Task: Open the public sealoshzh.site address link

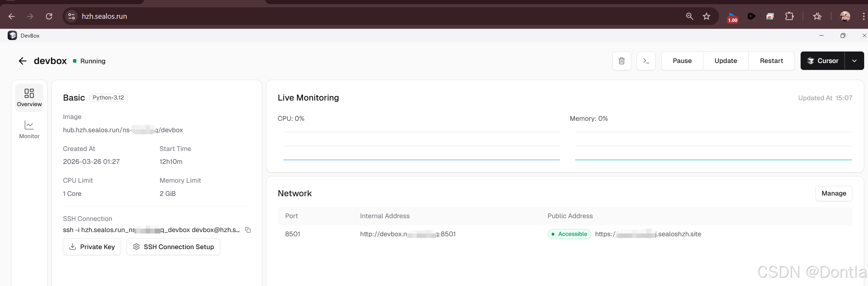Action: pyautogui.click(x=648, y=234)
